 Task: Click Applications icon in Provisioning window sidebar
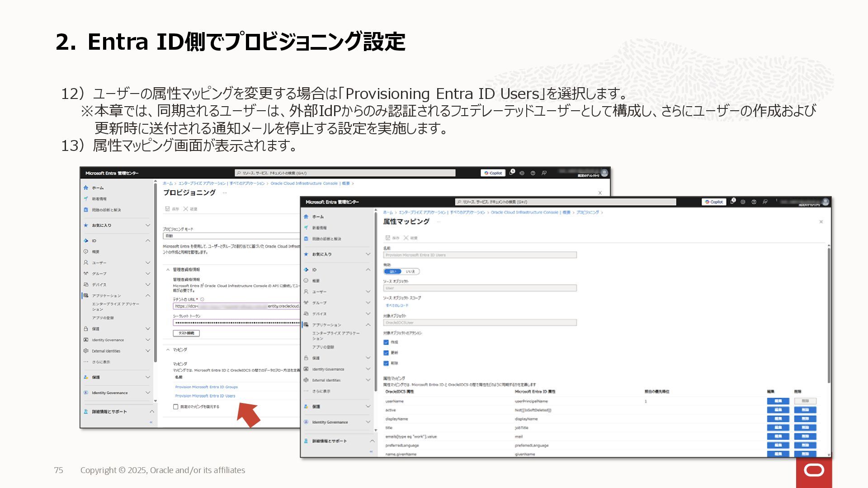[x=86, y=296]
